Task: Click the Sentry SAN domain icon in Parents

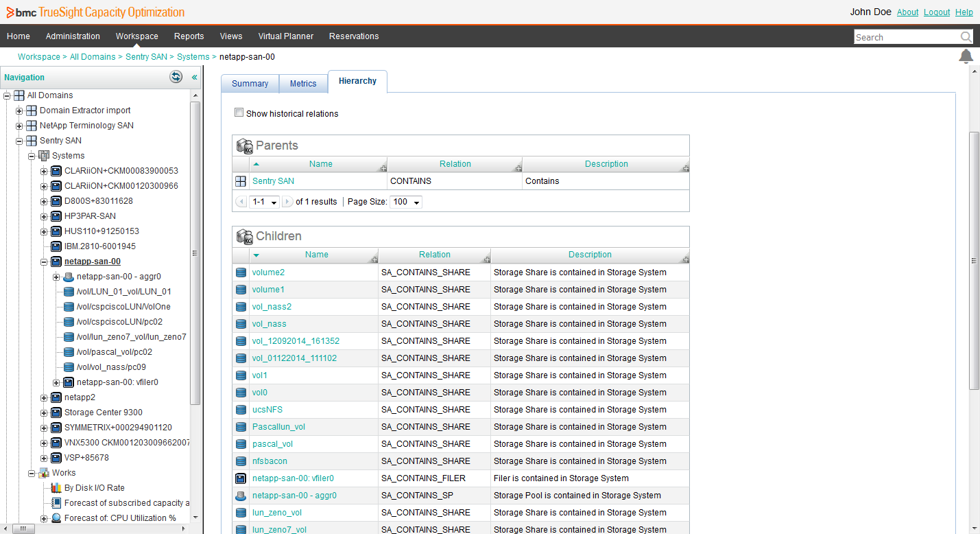Action: [x=241, y=181]
